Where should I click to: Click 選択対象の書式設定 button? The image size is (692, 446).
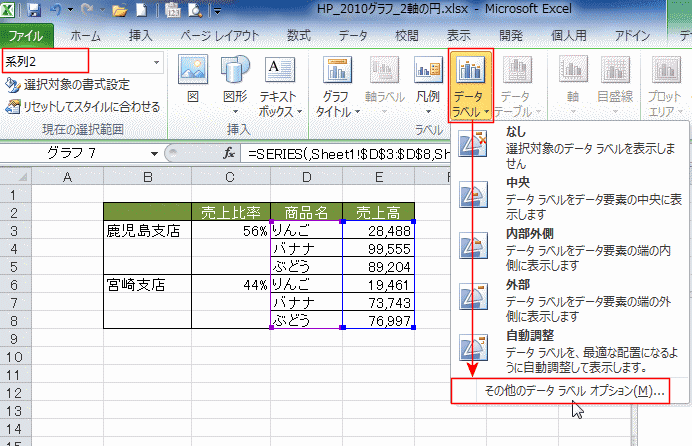tap(76, 84)
